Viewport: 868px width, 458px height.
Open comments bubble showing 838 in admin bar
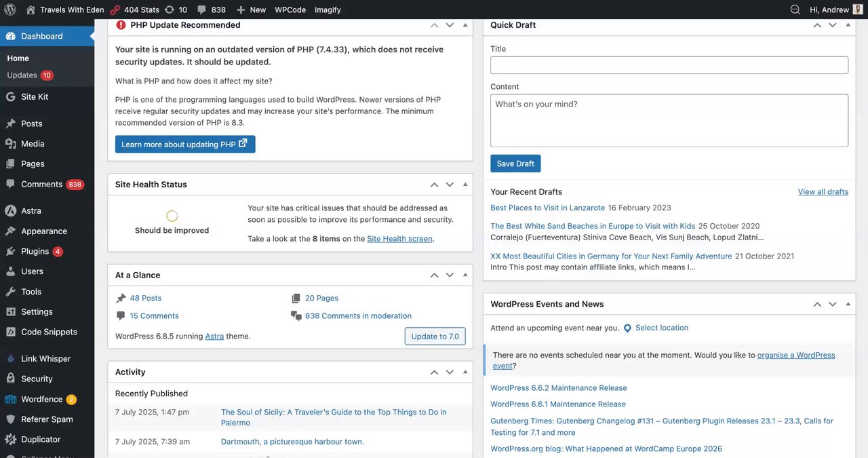(x=212, y=9)
